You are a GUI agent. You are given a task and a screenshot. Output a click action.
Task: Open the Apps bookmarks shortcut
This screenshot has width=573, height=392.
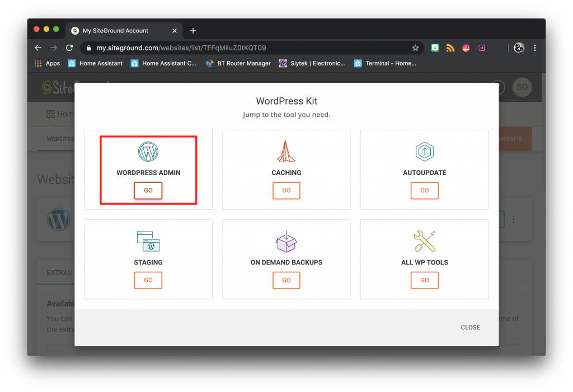pyautogui.click(x=47, y=63)
